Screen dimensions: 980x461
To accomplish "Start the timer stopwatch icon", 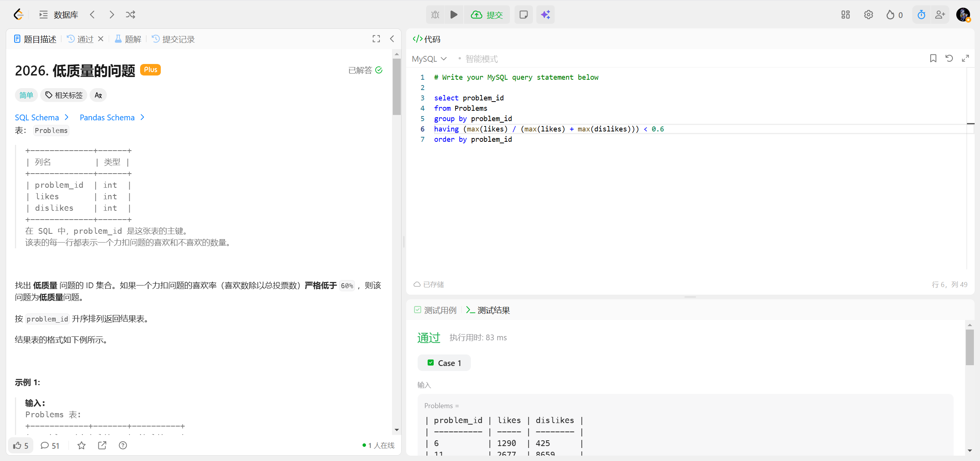I will coord(921,15).
